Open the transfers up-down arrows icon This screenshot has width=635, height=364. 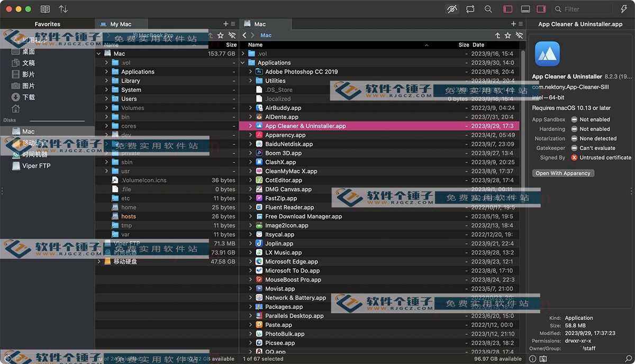[x=63, y=9]
